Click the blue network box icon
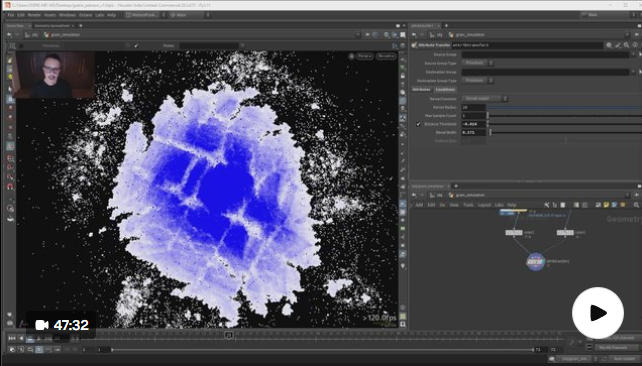The image size is (642, 366). tap(615, 205)
